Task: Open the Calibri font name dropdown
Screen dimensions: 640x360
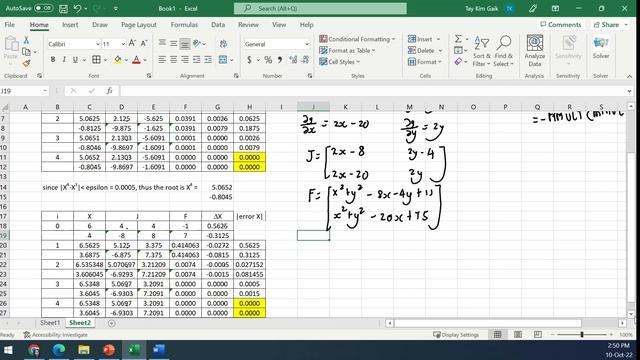Action: pos(98,44)
